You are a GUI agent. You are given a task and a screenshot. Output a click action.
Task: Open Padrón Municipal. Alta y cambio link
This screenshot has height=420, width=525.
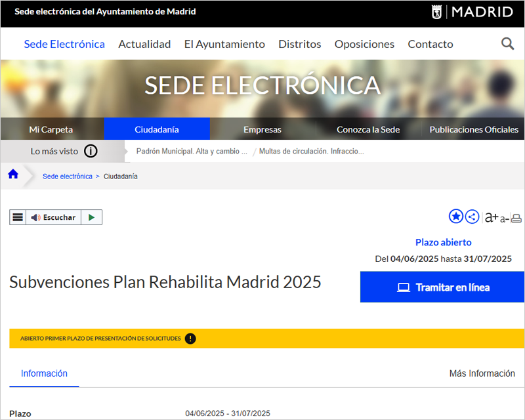[192, 152]
